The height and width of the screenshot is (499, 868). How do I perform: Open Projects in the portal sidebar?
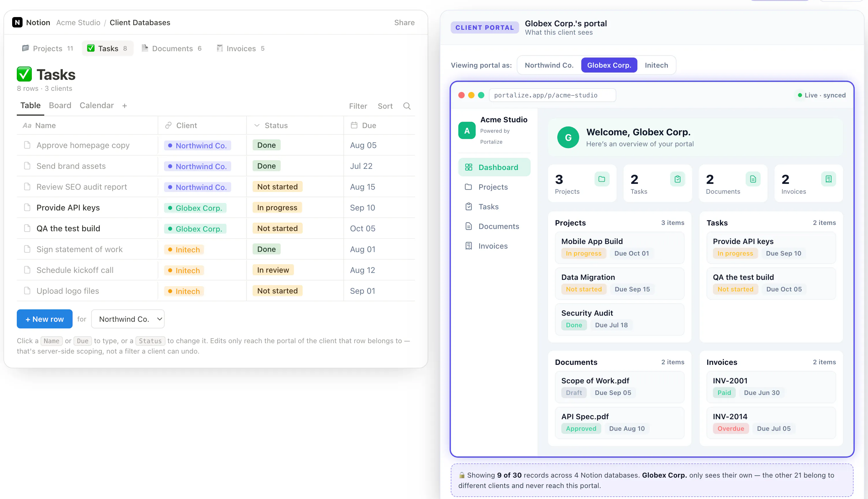click(494, 187)
